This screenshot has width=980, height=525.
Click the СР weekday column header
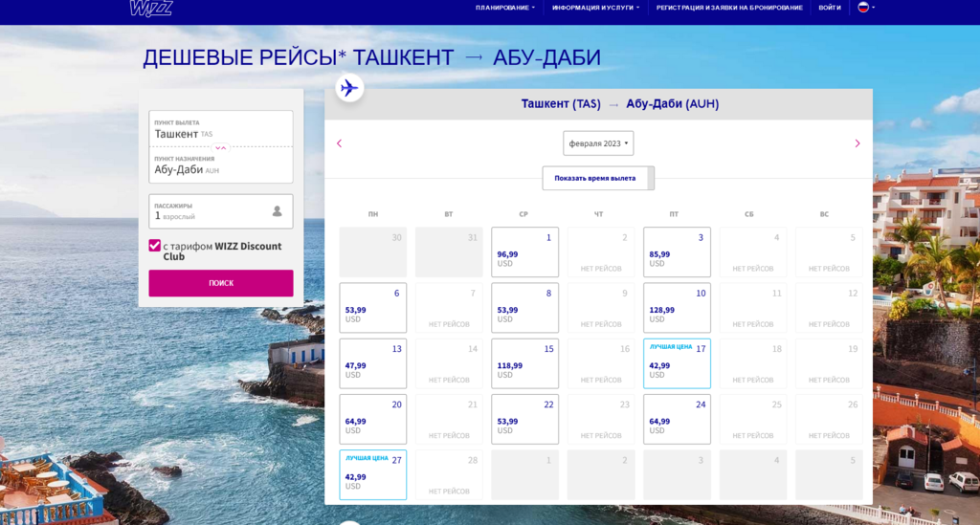click(523, 214)
